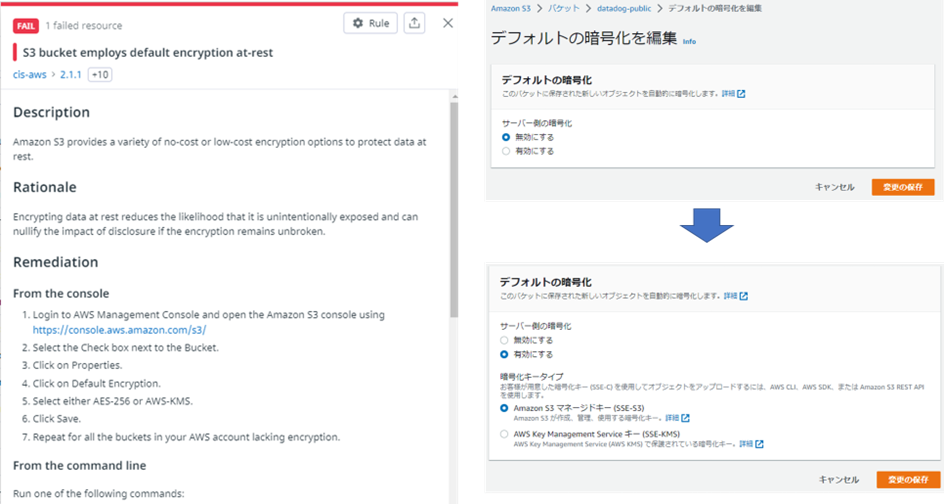Click 'S3 bucket employs default encryption at-rest' title
Image resolution: width=944 pixels, height=504 pixels.
click(x=148, y=53)
